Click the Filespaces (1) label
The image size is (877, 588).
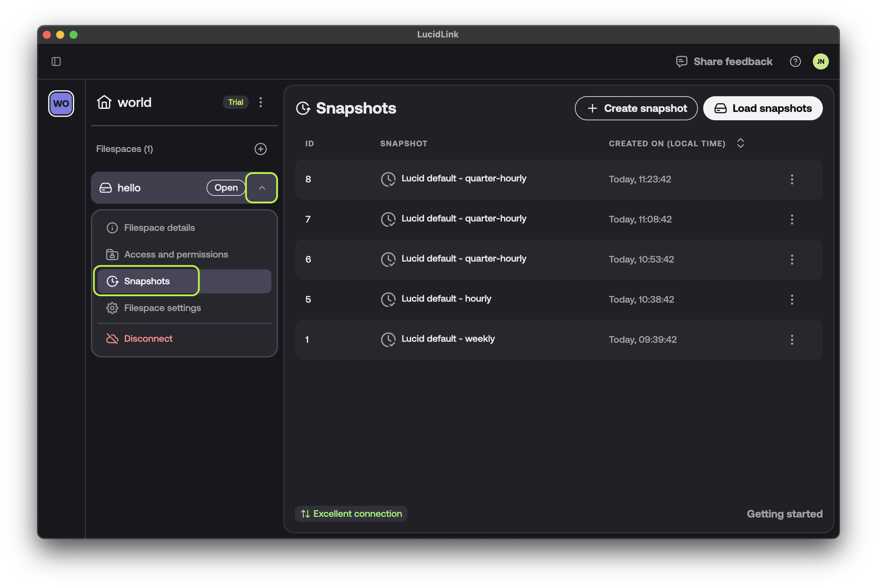pyautogui.click(x=125, y=149)
